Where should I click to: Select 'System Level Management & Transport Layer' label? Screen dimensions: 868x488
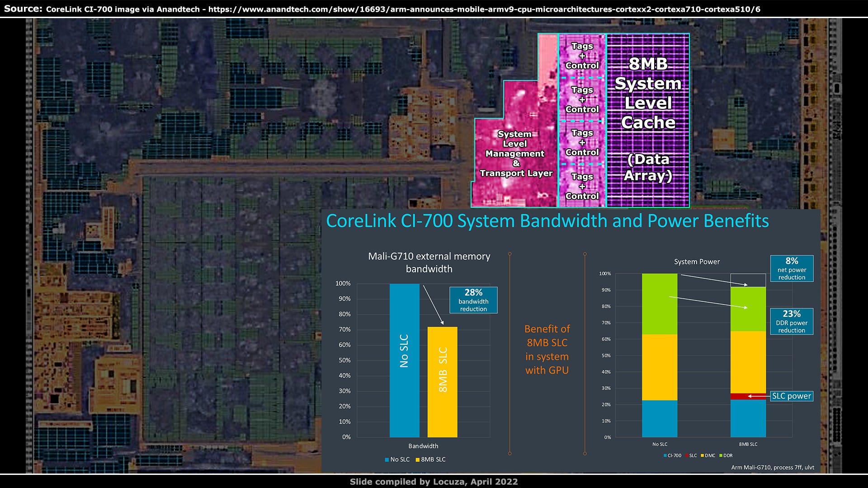click(x=516, y=154)
